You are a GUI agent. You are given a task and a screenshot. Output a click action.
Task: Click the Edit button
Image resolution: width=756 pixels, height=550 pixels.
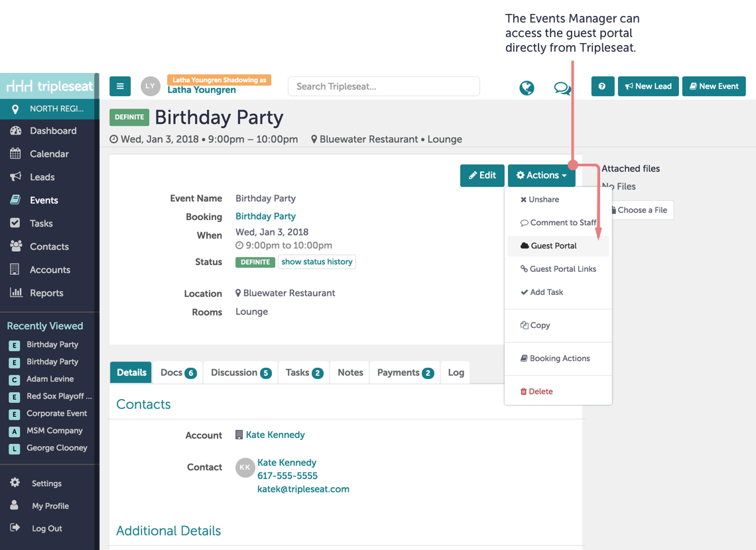tap(482, 176)
